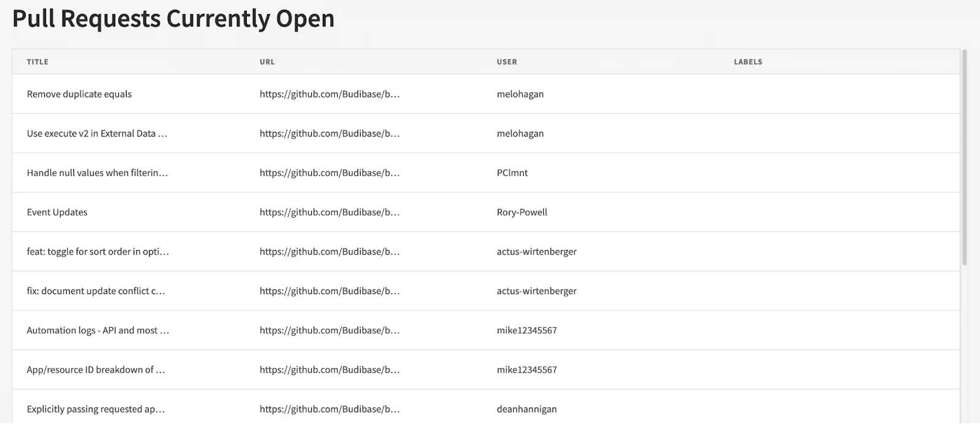Image resolution: width=980 pixels, height=424 pixels.
Task: Click user melohagan in Use execute v2 row
Action: [520, 134]
